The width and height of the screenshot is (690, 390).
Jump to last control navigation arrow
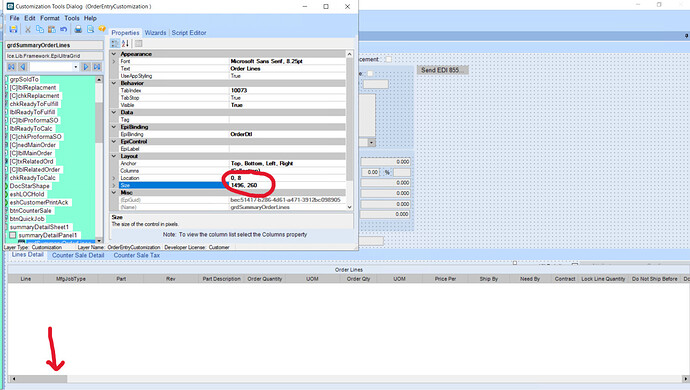(x=97, y=67)
